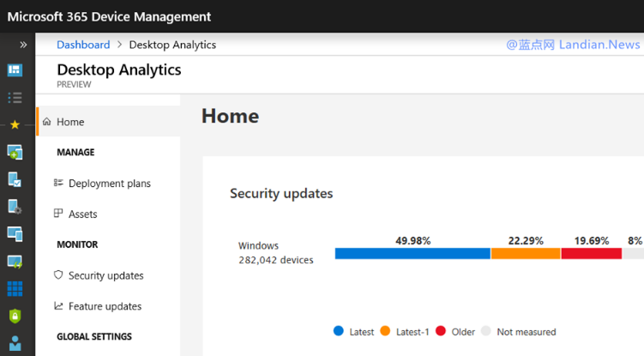Click the 22.29% percentage label
The image size is (644, 356).
[526, 241]
